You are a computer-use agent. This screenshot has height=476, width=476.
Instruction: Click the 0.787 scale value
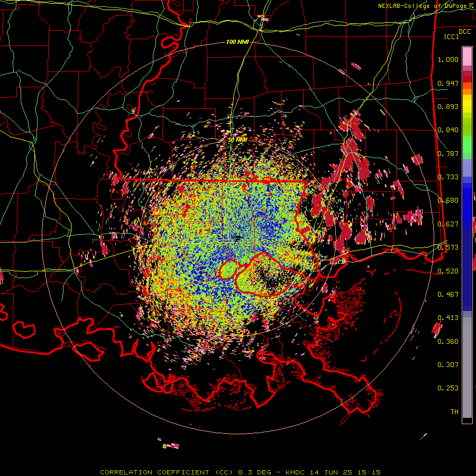pyautogui.click(x=448, y=153)
